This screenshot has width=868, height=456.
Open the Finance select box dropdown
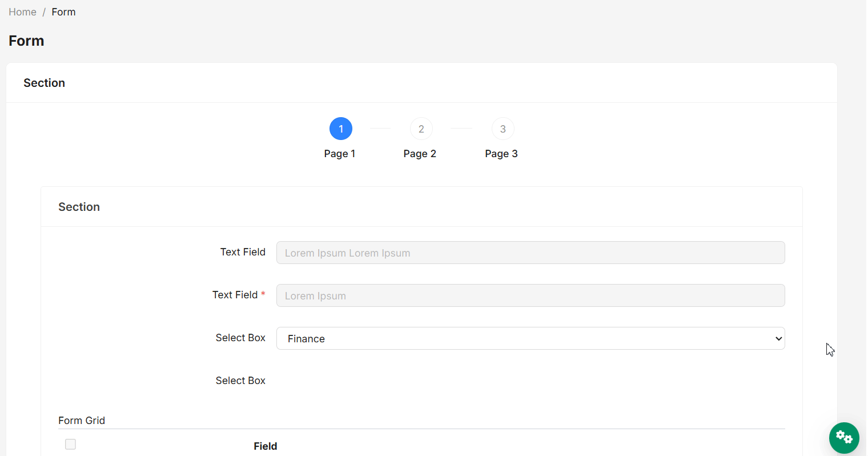tap(531, 338)
